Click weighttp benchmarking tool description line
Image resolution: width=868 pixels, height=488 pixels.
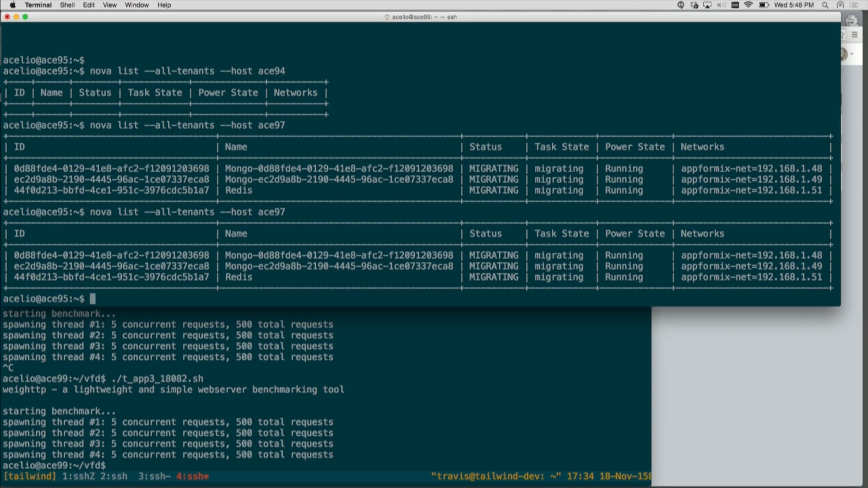pyautogui.click(x=174, y=389)
